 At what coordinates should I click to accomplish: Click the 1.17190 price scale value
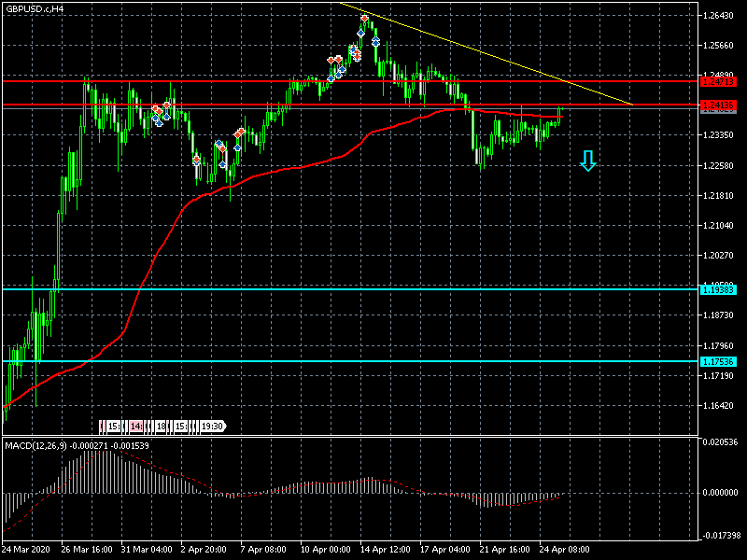[718, 376]
